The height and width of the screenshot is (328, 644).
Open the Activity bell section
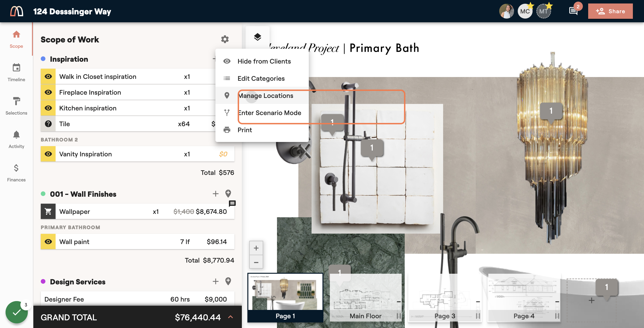(x=16, y=139)
